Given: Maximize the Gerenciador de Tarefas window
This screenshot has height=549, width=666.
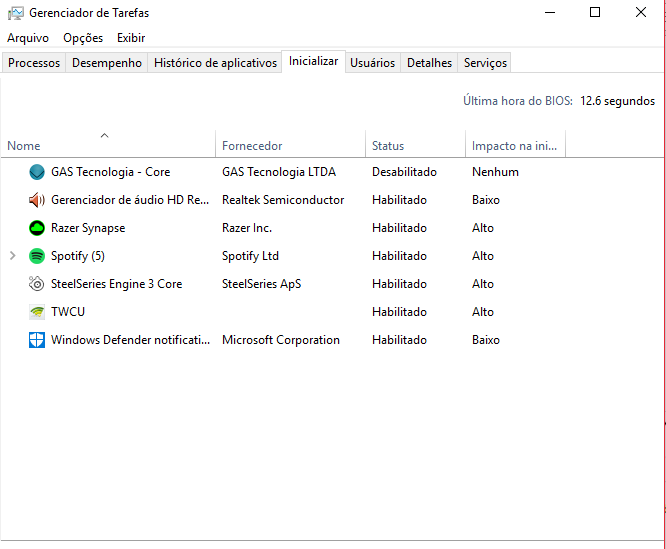Looking at the screenshot, I should [x=595, y=12].
